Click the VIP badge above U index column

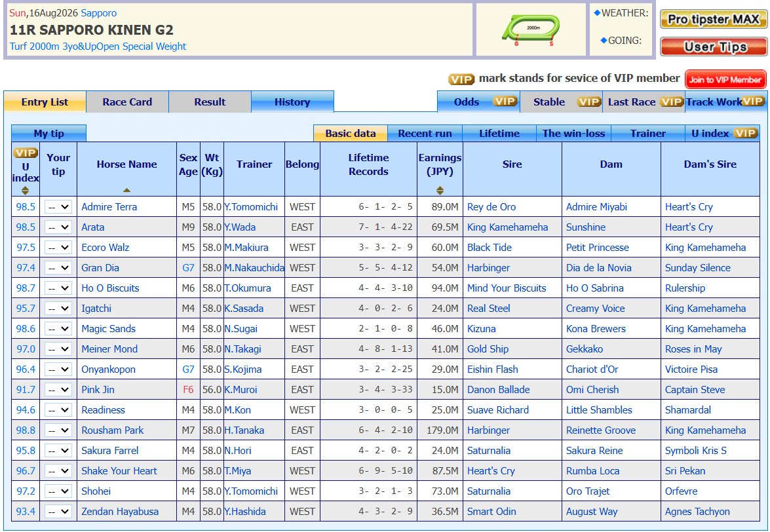point(26,153)
